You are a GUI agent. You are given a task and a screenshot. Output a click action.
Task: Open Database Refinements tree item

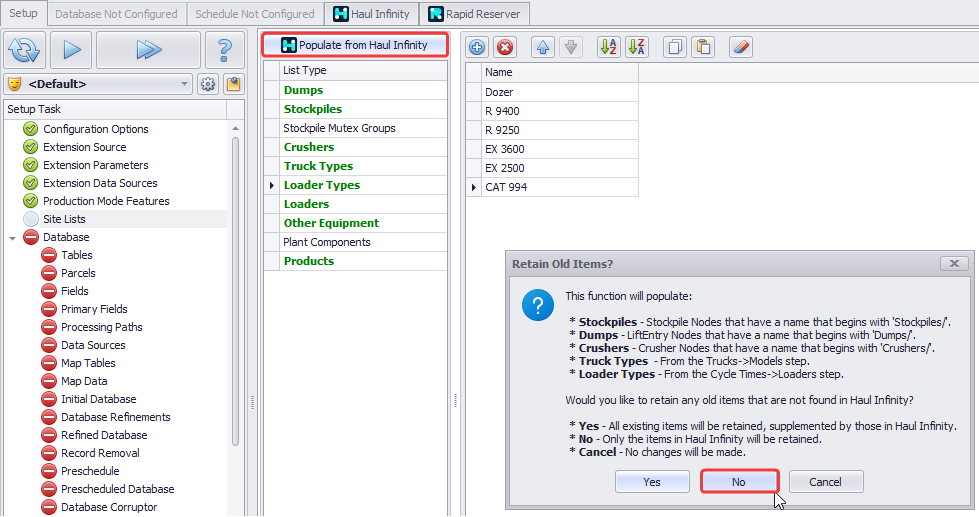[116, 417]
